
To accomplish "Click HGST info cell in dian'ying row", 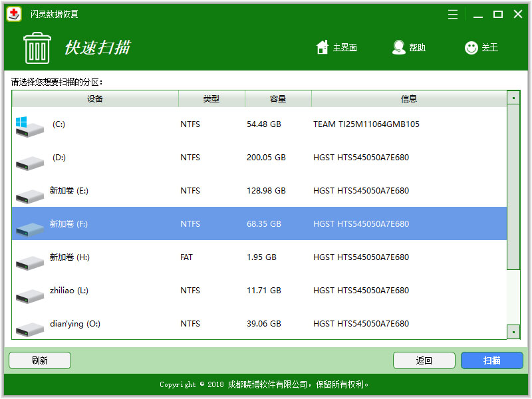I will click(361, 324).
